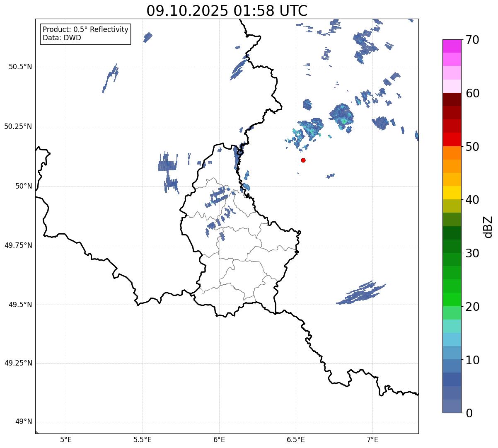Click the dark maroon colorbar segment below 60
The image size is (498, 448).
[x=452, y=99]
